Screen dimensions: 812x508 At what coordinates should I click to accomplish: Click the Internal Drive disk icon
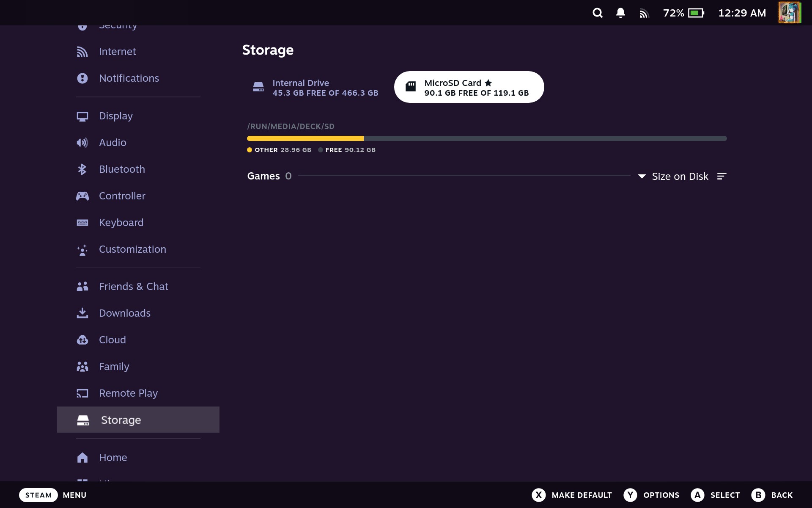coord(258,87)
